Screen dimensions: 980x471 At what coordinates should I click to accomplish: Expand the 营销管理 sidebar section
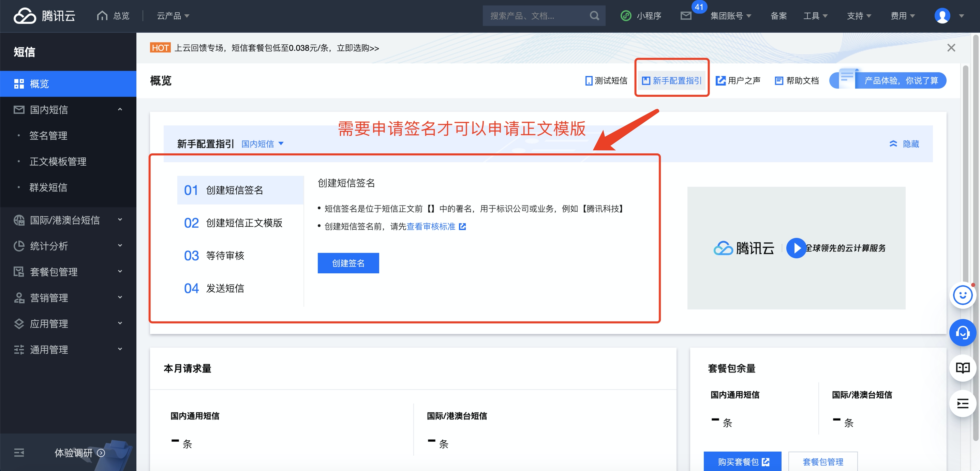point(120,297)
